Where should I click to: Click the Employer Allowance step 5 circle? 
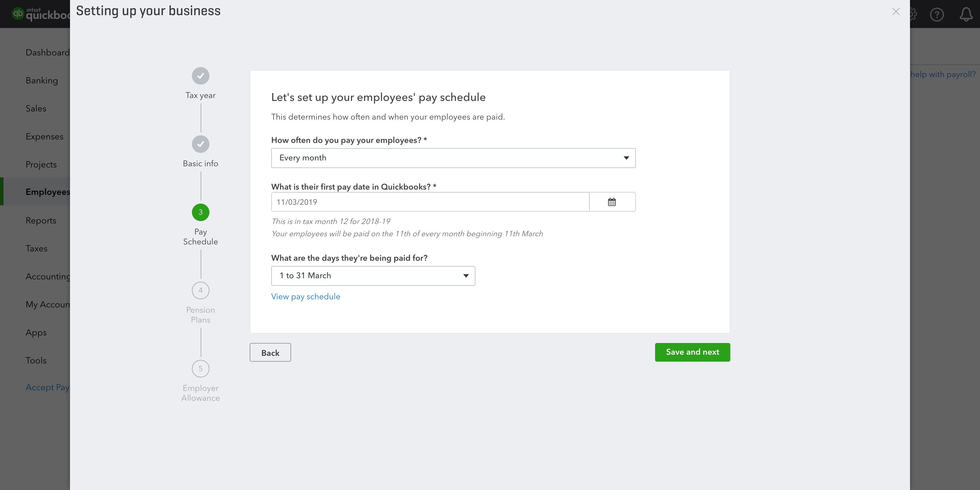[200, 369]
